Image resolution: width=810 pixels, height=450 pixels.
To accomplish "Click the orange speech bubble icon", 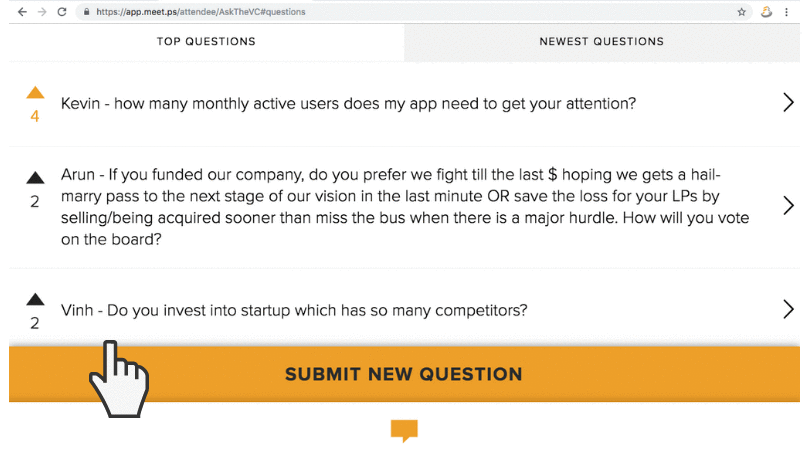I will pos(404,431).
